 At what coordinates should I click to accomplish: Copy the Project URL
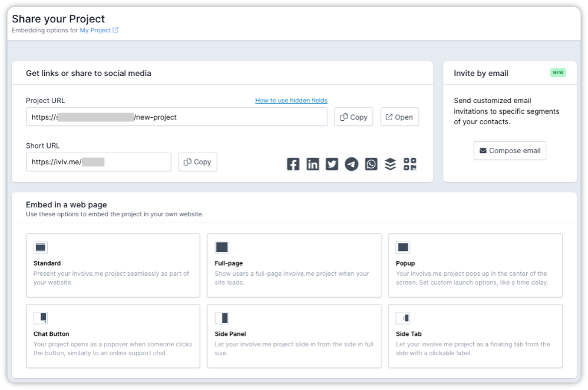pyautogui.click(x=354, y=117)
